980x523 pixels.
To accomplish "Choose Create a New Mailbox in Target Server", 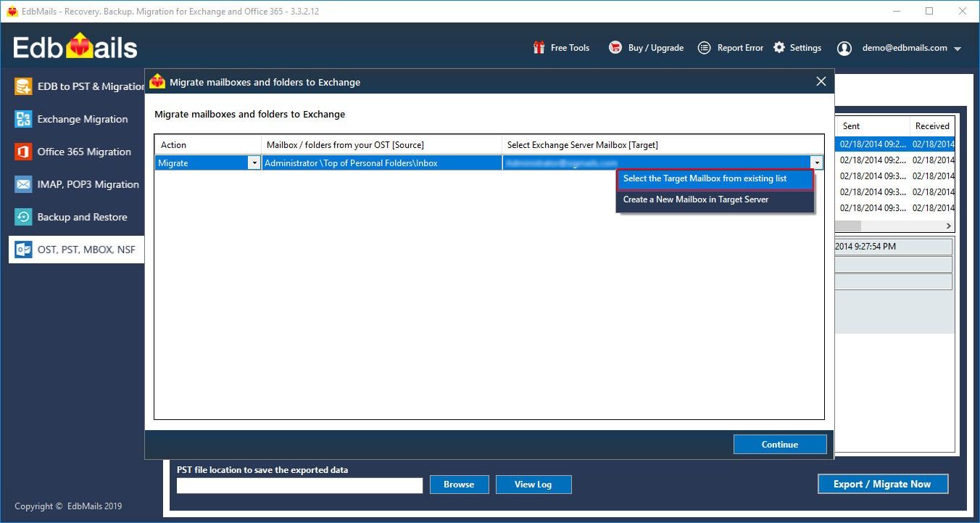I will [x=715, y=199].
